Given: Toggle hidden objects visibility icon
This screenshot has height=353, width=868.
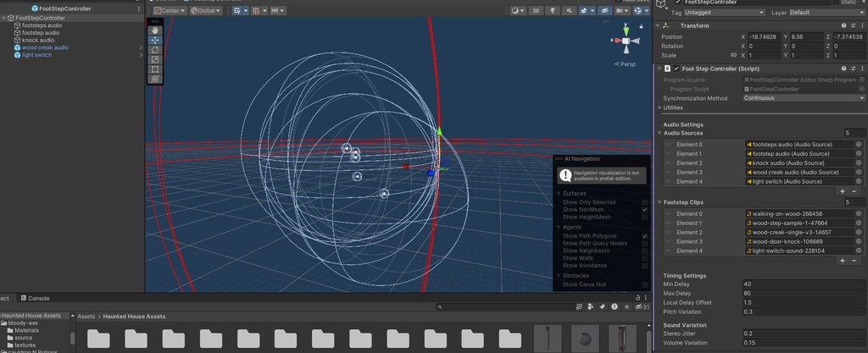Looking at the screenshot, I should (x=605, y=10).
